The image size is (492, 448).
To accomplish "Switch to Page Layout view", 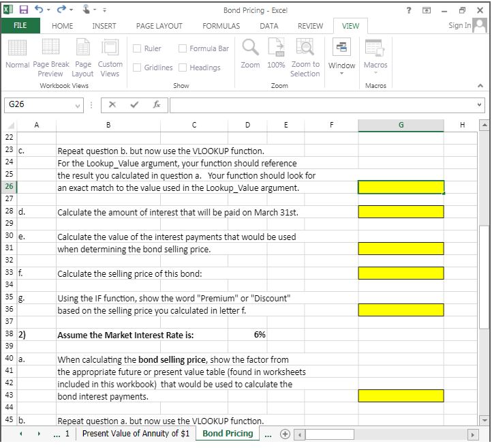I will [82, 58].
